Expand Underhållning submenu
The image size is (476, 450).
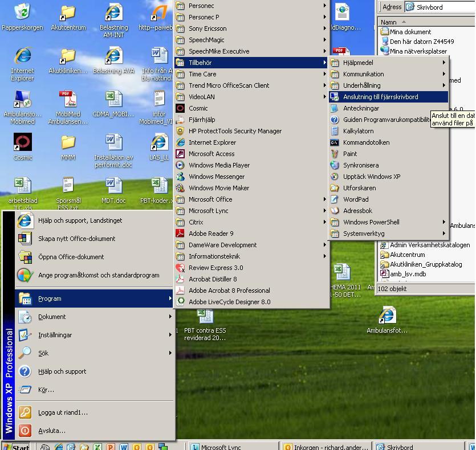click(x=388, y=85)
